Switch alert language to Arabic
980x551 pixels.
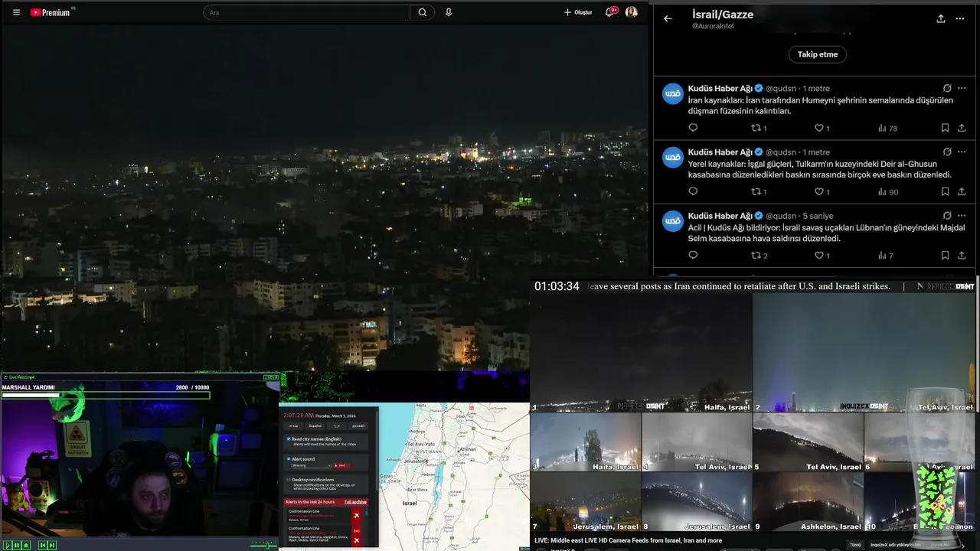pyautogui.click(x=336, y=426)
